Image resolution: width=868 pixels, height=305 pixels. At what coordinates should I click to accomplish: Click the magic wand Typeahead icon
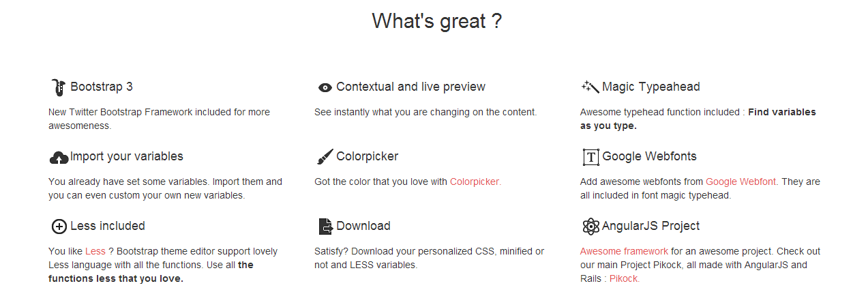point(590,87)
